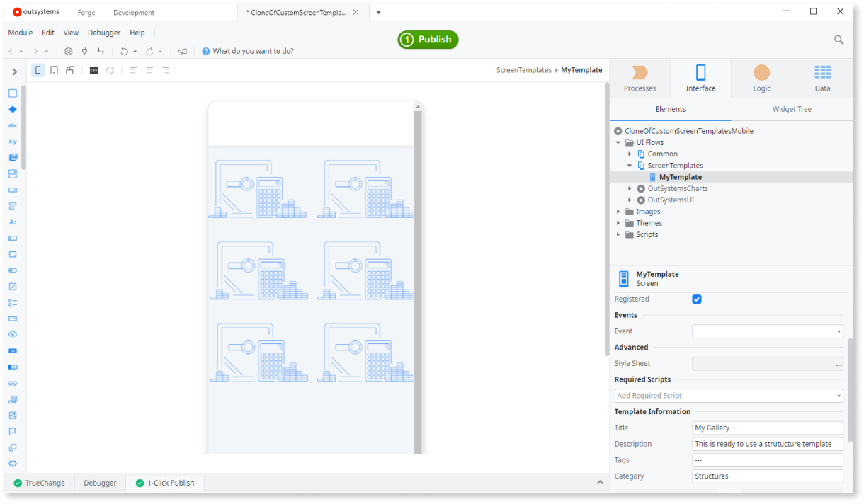864x504 pixels.
Task: Choose the Text widget from toolbox
Action: point(13,125)
